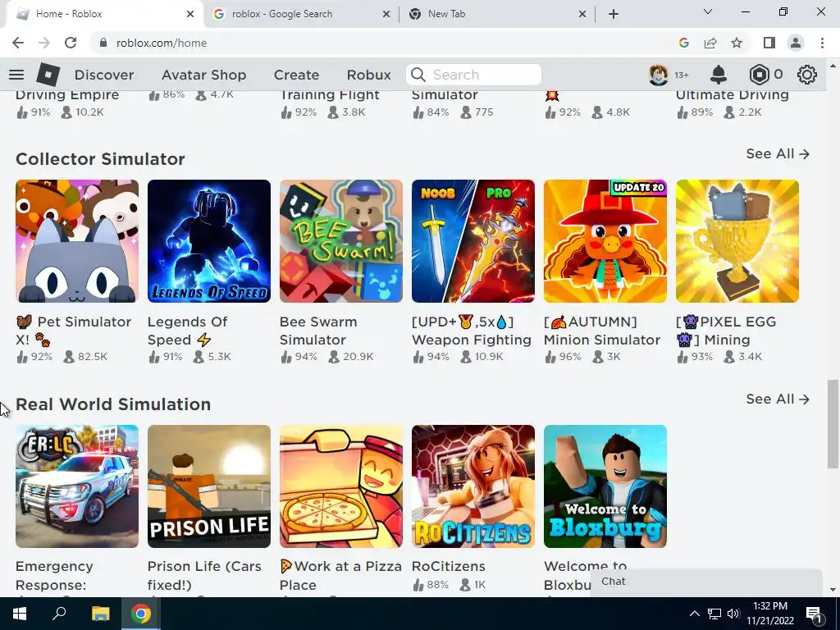Reload the roblox.com page

[x=71, y=43]
